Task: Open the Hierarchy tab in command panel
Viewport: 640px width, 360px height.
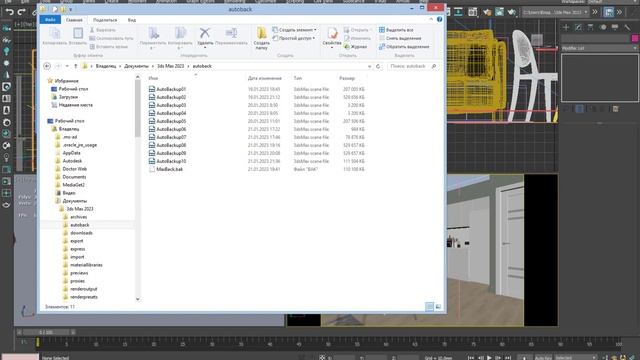Action: pyautogui.click(x=590, y=27)
